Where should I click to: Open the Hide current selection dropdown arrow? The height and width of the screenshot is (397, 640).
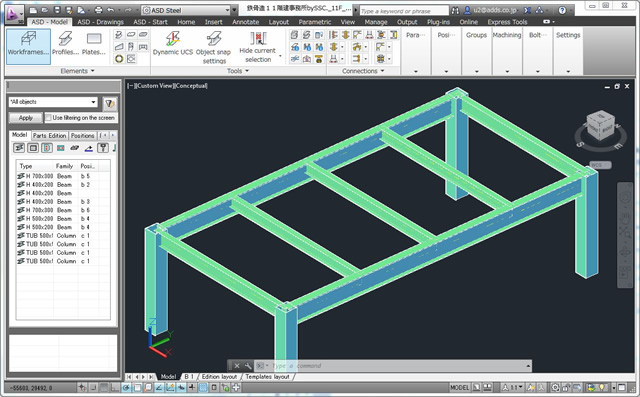tap(280, 55)
